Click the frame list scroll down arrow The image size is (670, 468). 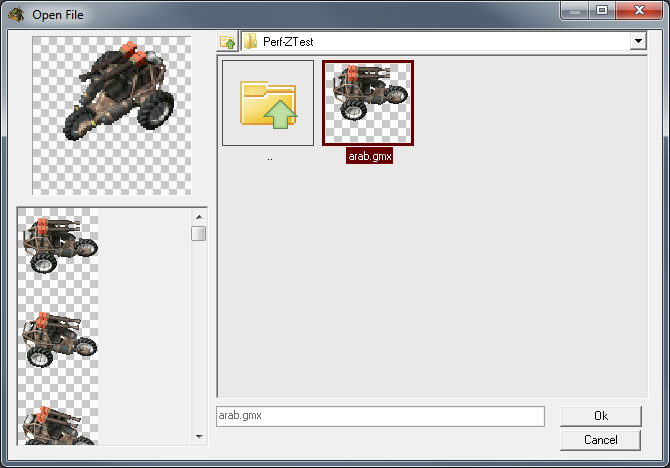click(x=199, y=436)
